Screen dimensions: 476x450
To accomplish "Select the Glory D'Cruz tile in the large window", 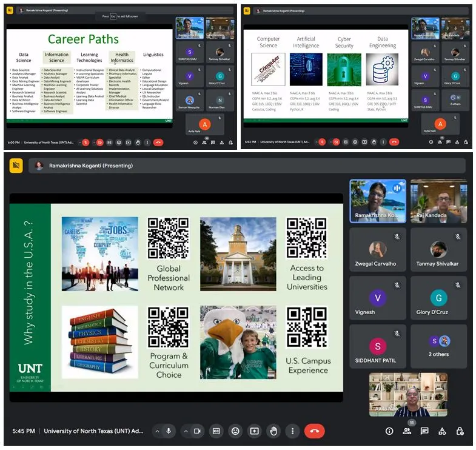I will (438, 298).
